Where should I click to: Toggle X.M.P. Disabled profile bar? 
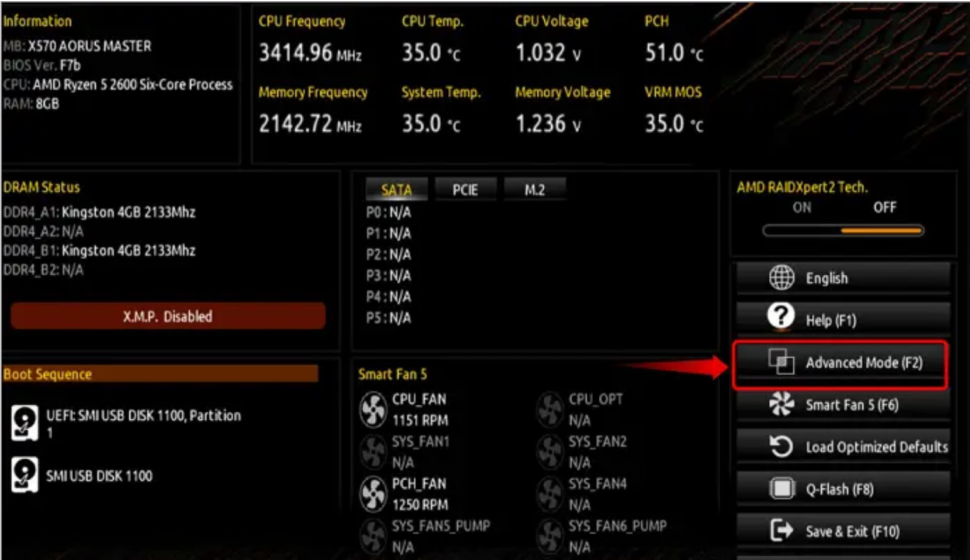pos(168,316)
